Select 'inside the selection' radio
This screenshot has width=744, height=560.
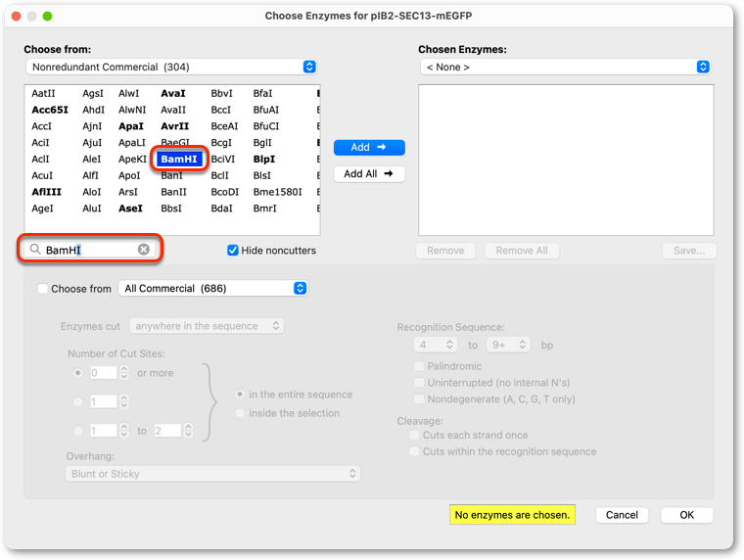coord(240,413)
